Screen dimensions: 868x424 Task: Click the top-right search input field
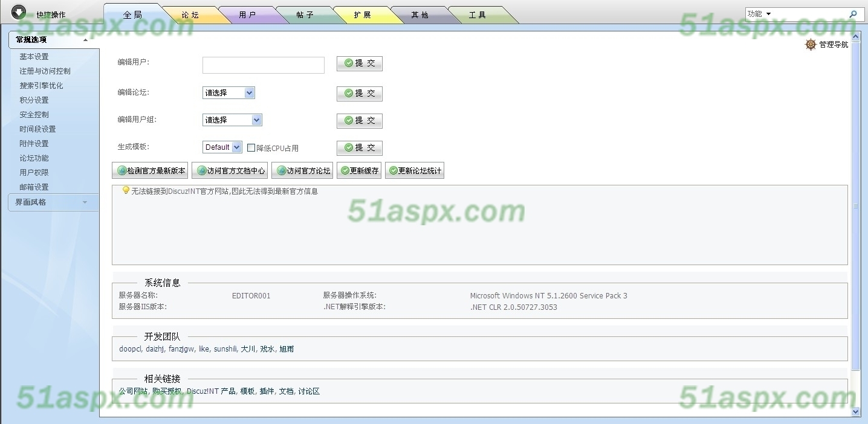click(x=810, y=14)
